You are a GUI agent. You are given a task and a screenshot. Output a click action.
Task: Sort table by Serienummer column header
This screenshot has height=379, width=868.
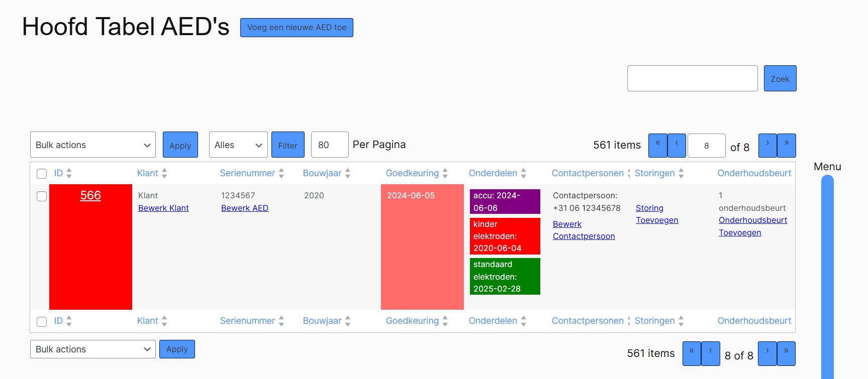pyautogui.click(x=247, y=173)
